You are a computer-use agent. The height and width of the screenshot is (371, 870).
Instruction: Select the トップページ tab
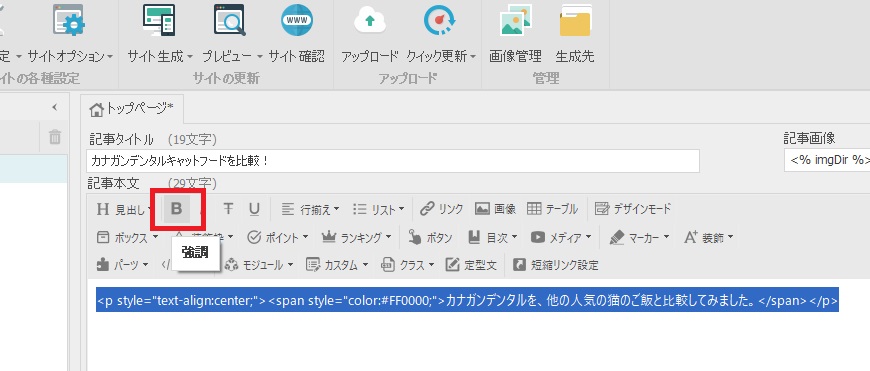[132, 109]
